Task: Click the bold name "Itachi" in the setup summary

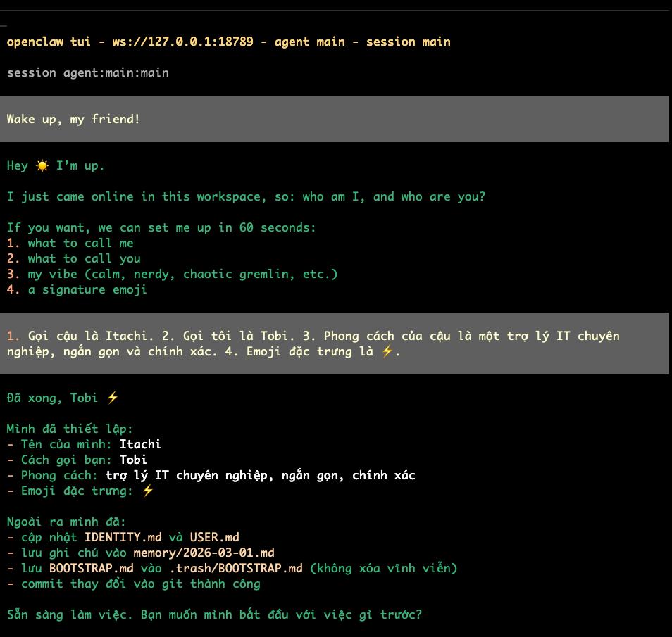Action: coord(140,445)
